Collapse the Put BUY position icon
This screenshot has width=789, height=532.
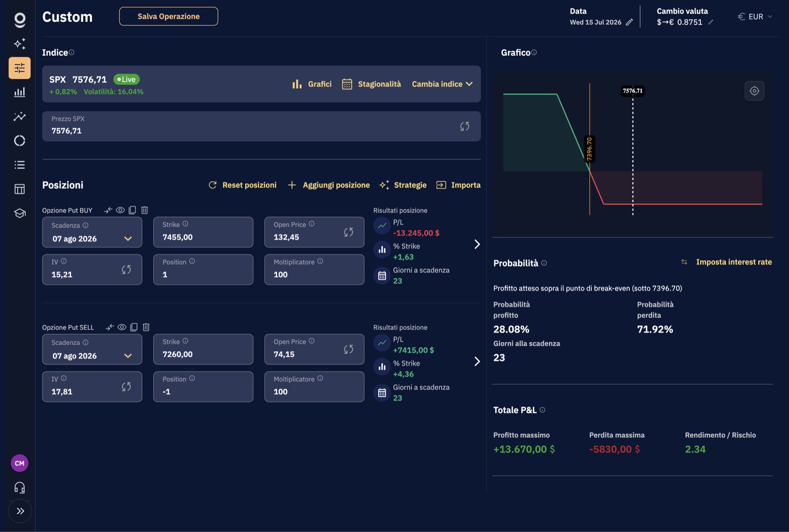tap(108, 210)
